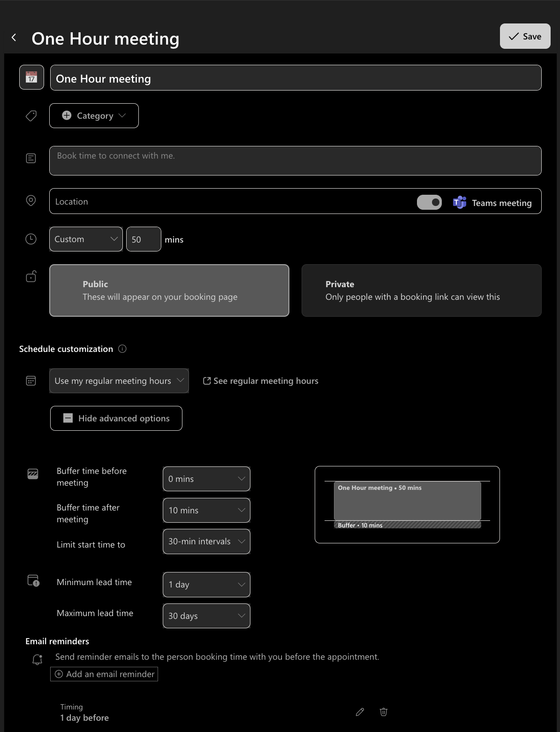Click the duration clock icon
This screenshot has height=732, width=560.
point(31,239)
